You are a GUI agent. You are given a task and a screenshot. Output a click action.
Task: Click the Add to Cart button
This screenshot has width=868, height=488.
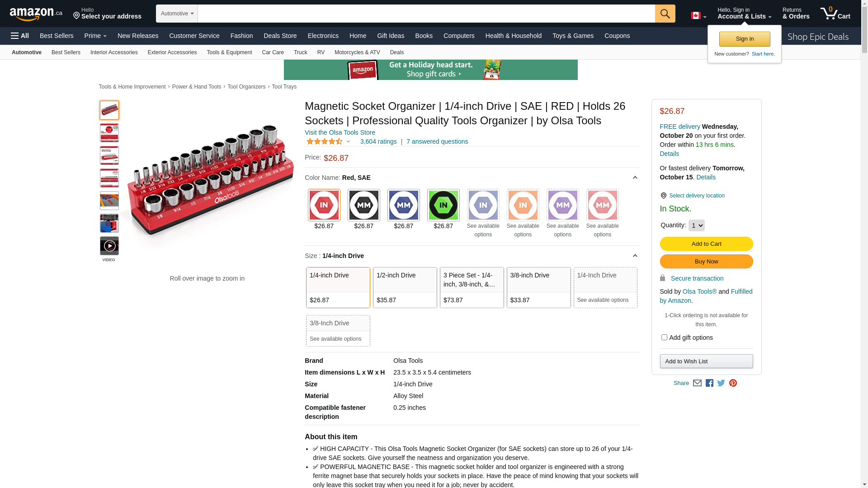706,244
